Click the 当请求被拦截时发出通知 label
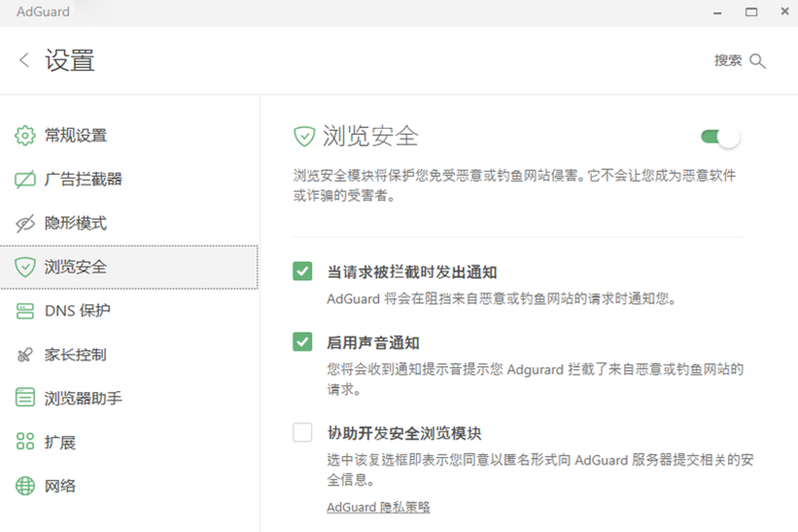 click(412, 272)
